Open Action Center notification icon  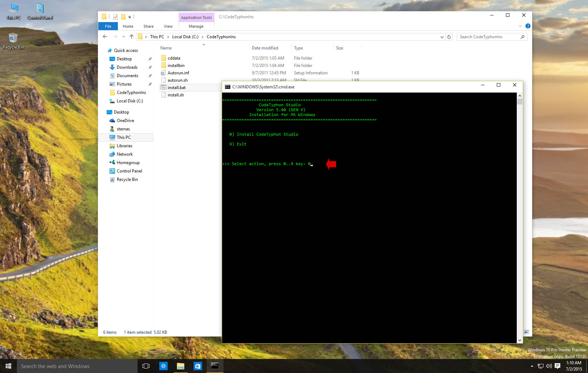(557, 366)
